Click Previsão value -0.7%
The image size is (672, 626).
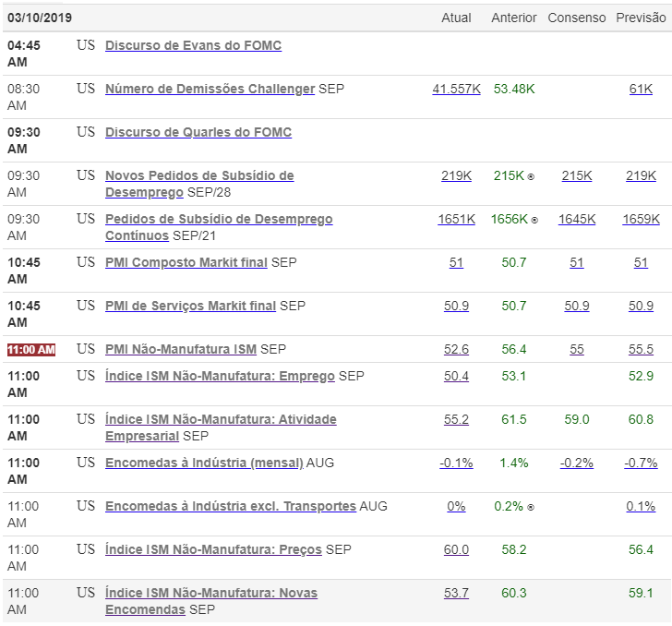pos(641,463)
